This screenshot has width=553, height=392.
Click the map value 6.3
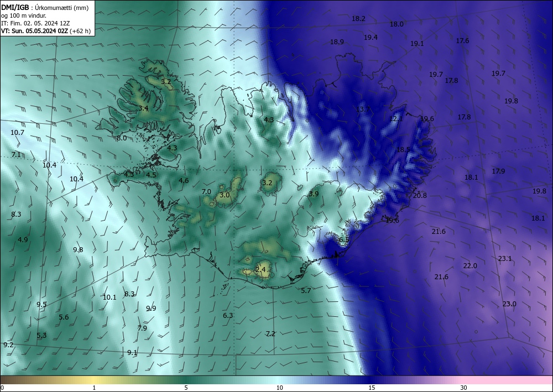228,315
